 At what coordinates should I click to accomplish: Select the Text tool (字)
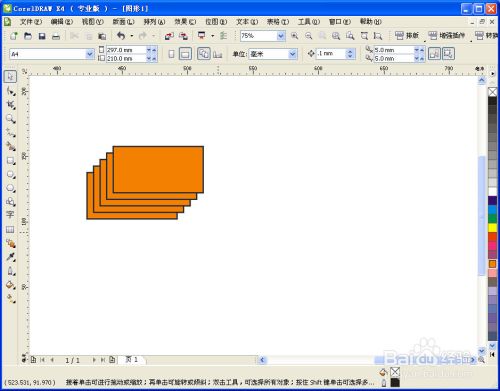[x=10, y=215]
